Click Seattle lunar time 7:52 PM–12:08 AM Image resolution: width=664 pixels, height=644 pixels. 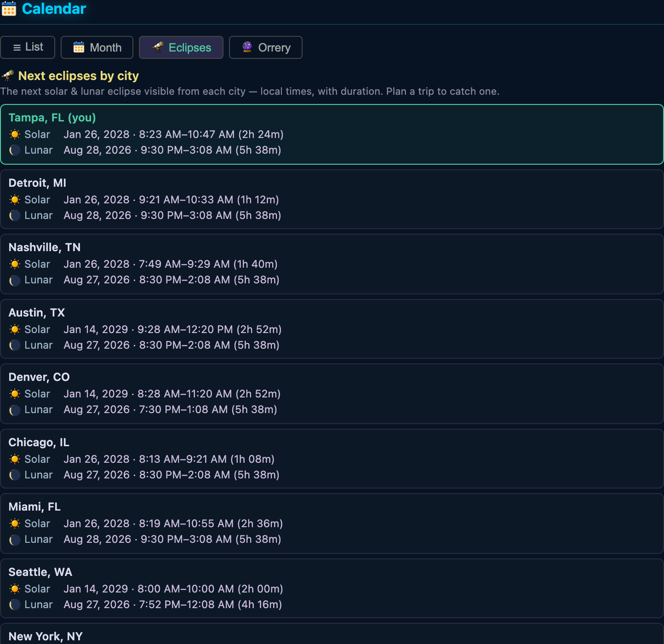coord(187,604)
